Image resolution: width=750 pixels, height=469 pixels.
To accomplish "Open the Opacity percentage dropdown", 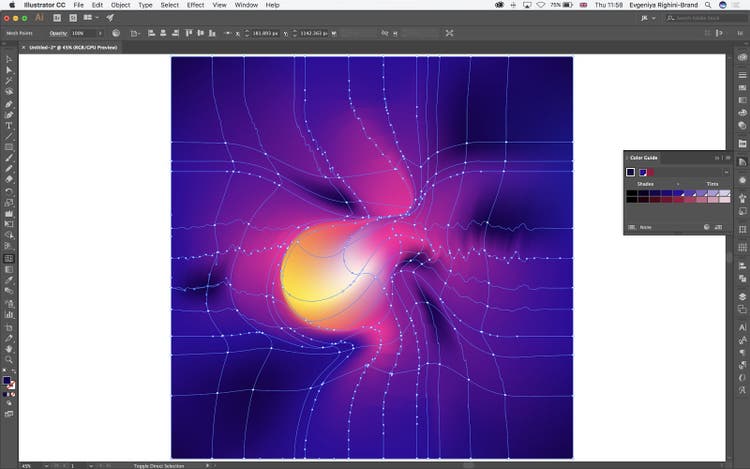I will coord(100,33).
